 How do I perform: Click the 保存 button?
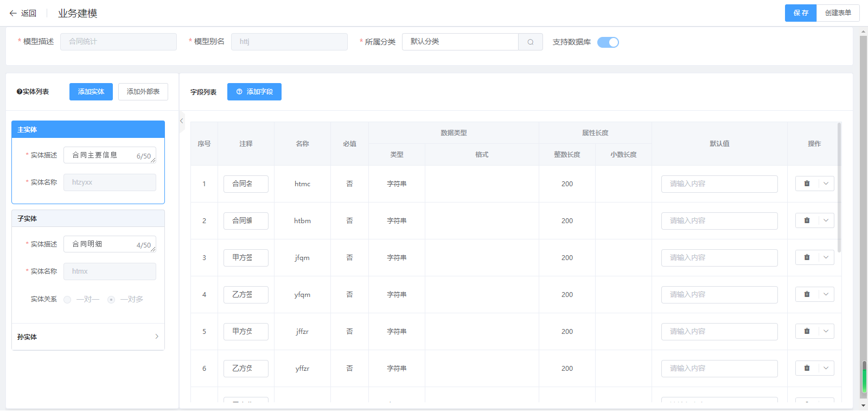[x=800, y=13]
